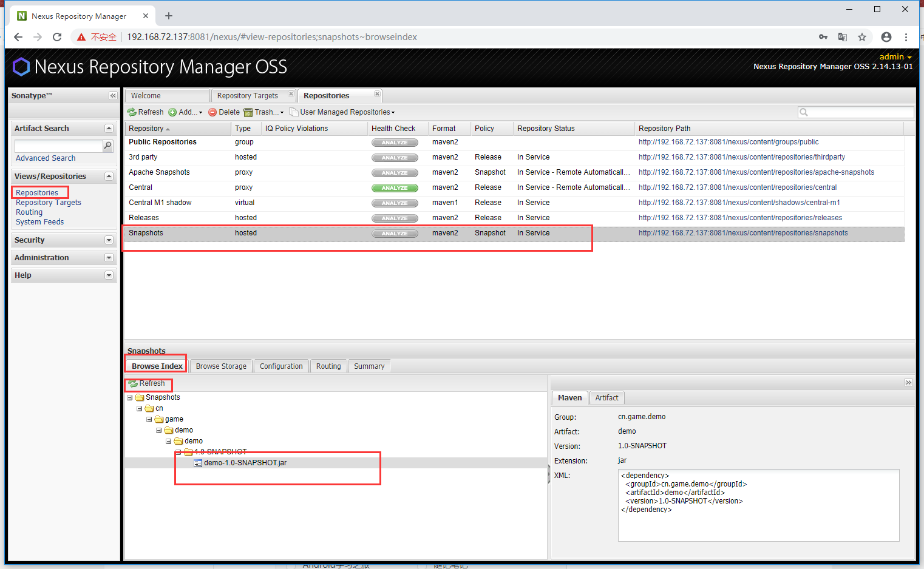Viewport: 924px width, 569px height.
Task: Click ANALYZE for the Releases repository
Action: pyautogui.click(x=395, y=218)
